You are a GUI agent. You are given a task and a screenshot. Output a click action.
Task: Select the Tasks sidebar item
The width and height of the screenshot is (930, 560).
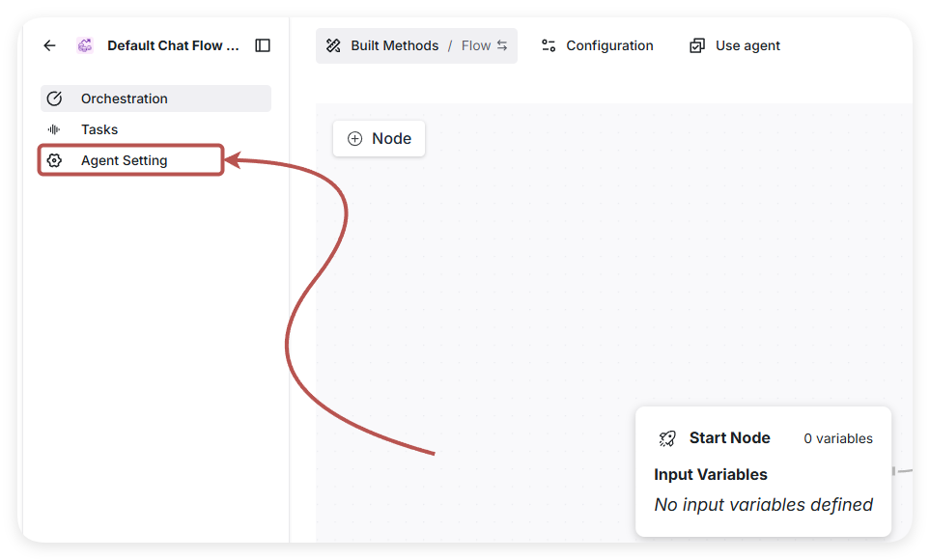click(99, 129)
